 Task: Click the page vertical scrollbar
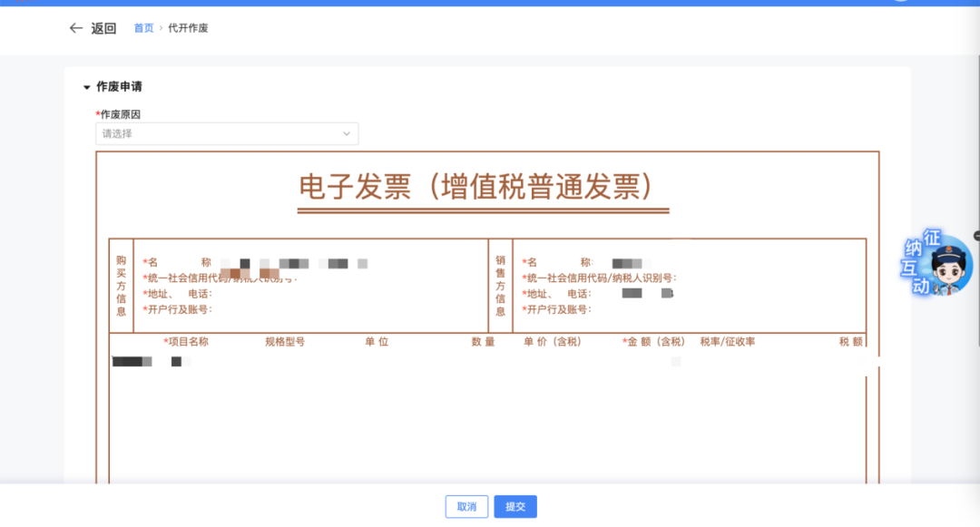pyautogui.click(x=977, y=200)
